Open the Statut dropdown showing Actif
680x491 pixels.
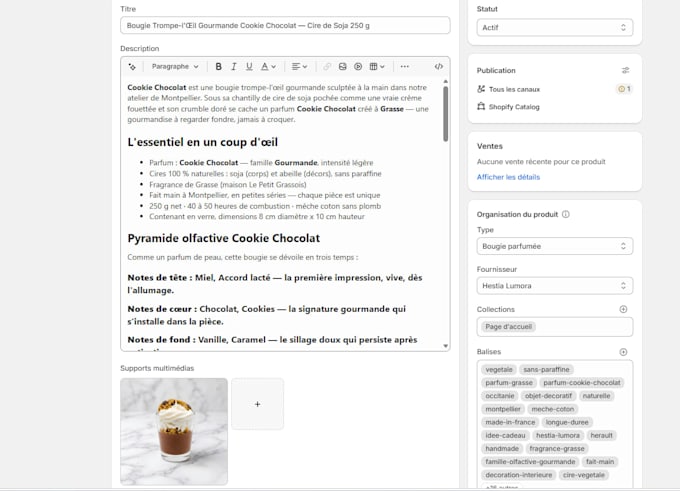coord(555,27)
